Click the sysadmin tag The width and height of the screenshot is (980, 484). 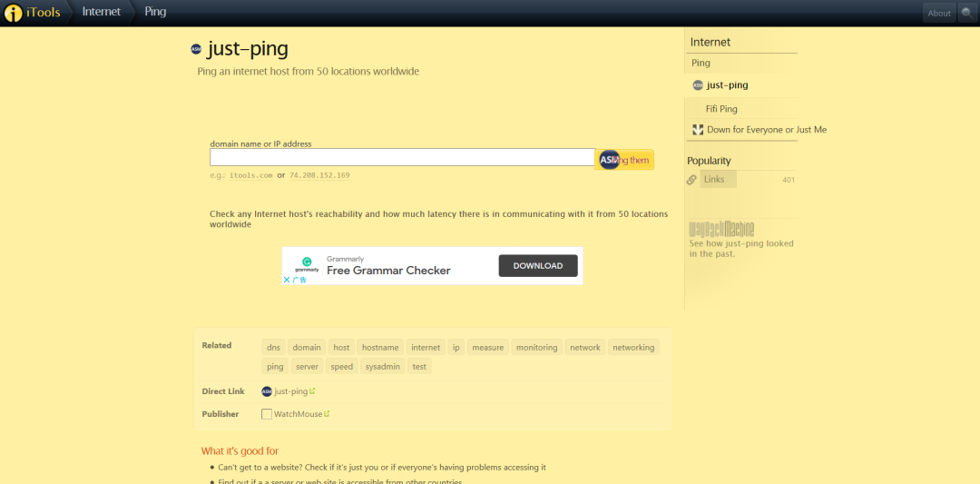382,367
